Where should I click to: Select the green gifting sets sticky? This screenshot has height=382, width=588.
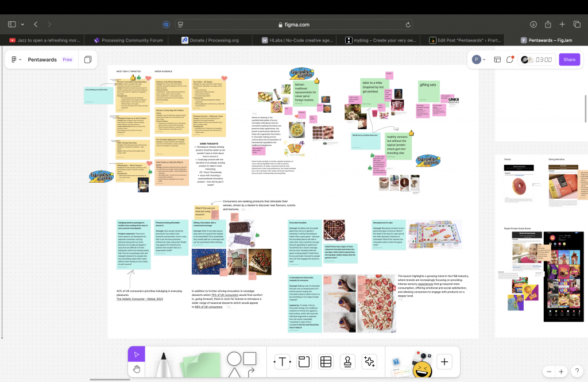(428, 91)
